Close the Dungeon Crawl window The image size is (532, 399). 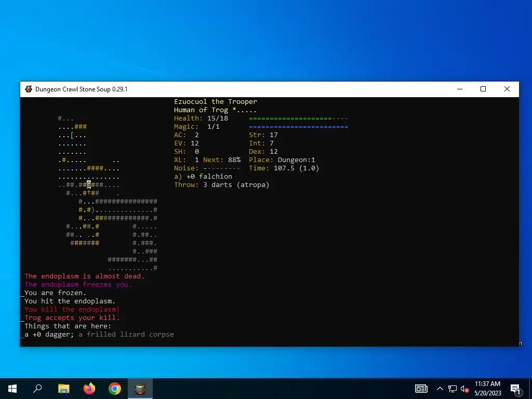(x=507, y=89)
